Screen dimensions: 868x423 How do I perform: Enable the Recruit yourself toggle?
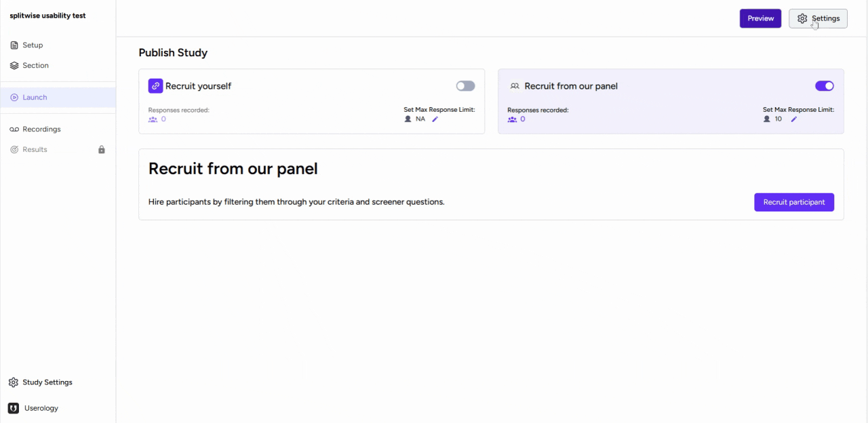tap(465, 85)
